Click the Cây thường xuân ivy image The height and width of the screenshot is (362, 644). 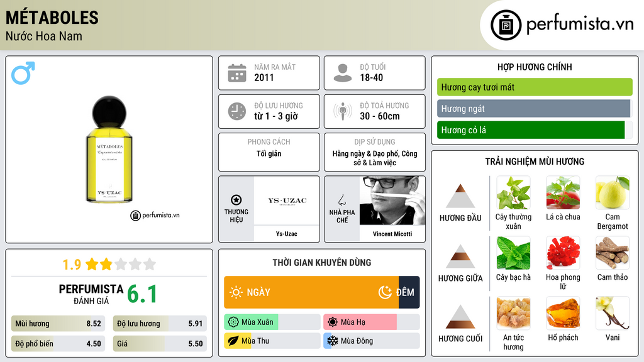(513, 193)
